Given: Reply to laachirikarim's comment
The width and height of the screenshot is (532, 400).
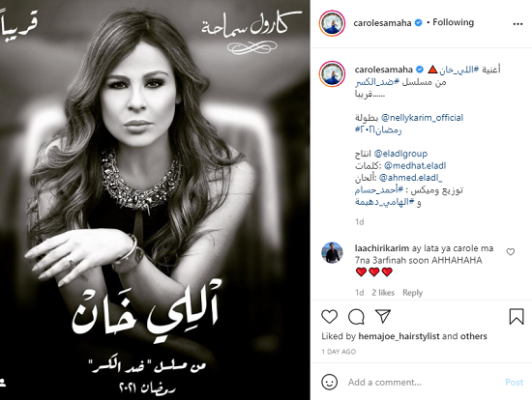Looking at the screenshot, I should [413, 293].
